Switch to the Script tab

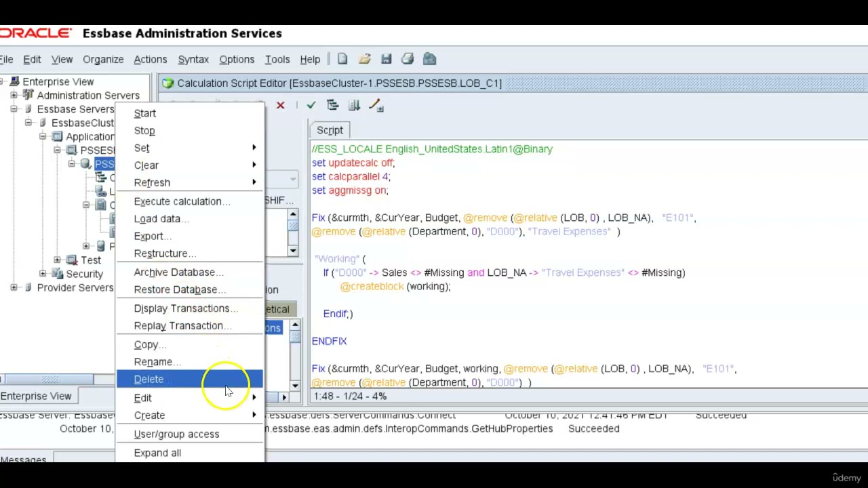click(x=330, y=130)
